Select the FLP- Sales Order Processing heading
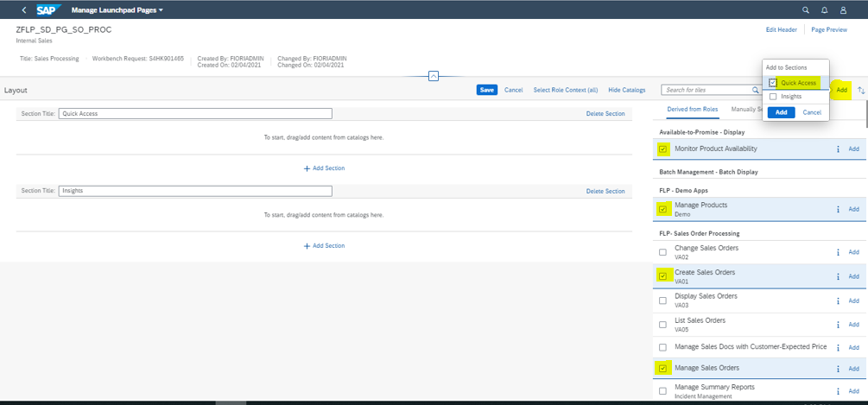868x405 pixels. (700, 233)
